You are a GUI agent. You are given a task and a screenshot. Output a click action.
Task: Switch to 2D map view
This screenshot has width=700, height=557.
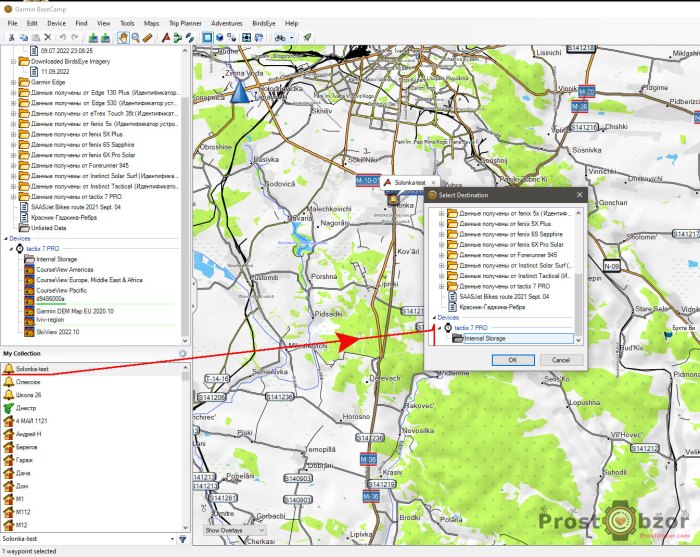pyautogui.click(x=208, y=38)
